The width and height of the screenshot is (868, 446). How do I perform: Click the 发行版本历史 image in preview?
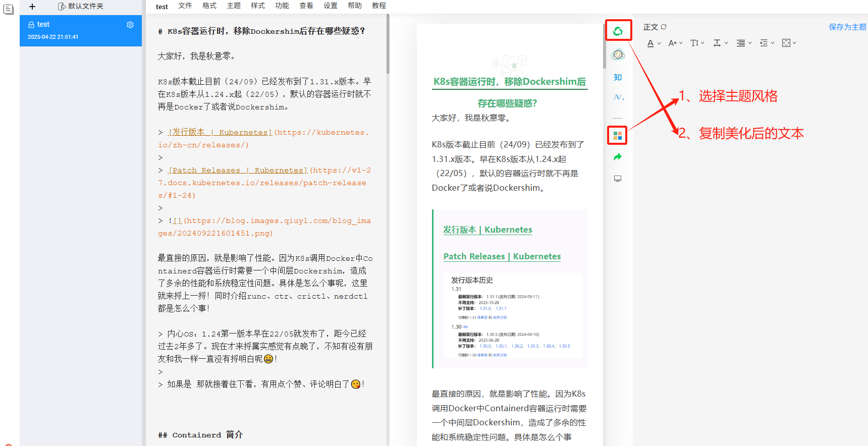pyautogui.click(x=512, y=316)
